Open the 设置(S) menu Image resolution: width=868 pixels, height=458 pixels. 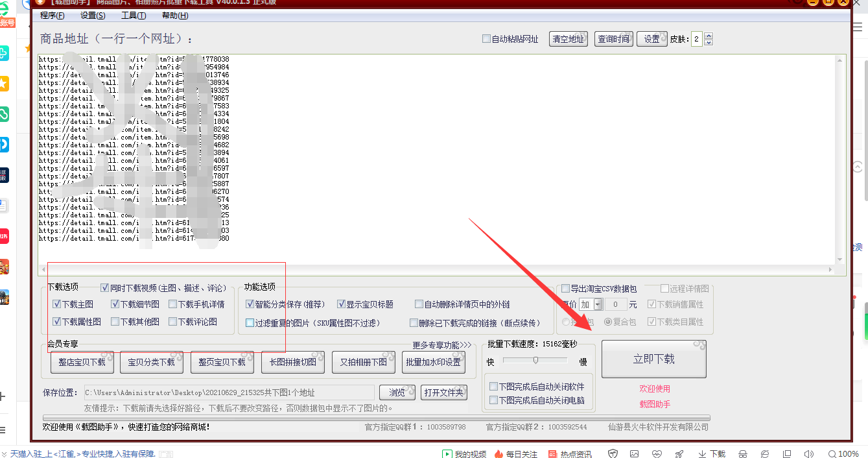pyautogui.click(x=93, y=16)
